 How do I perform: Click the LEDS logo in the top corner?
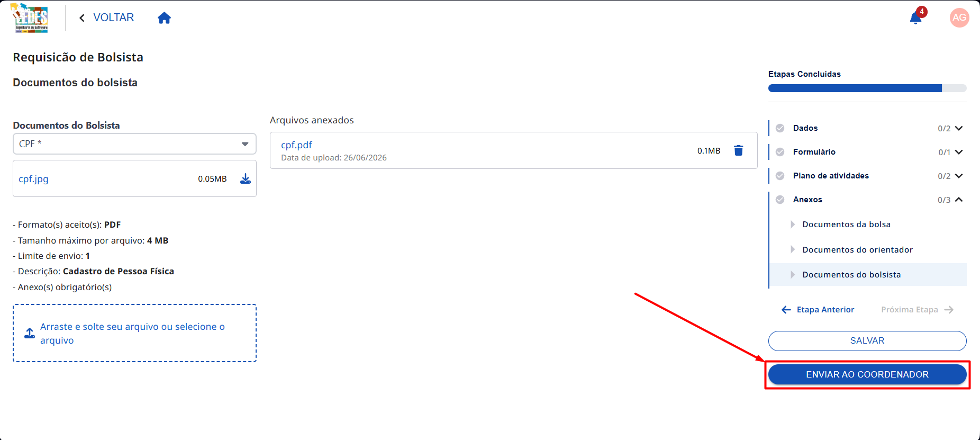click(x=30, y=18)
